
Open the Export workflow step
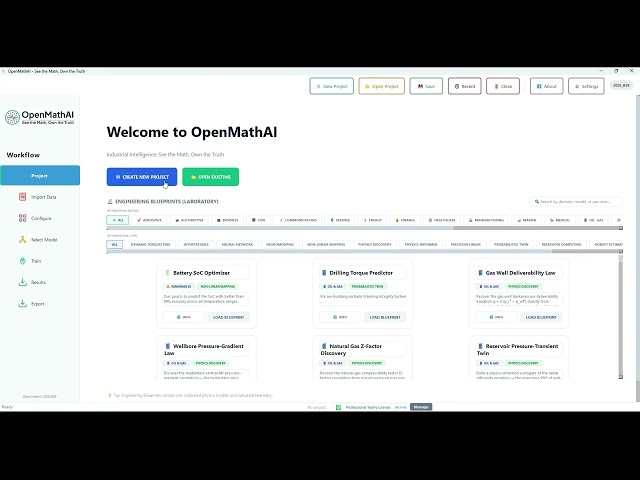coord(40,304)
